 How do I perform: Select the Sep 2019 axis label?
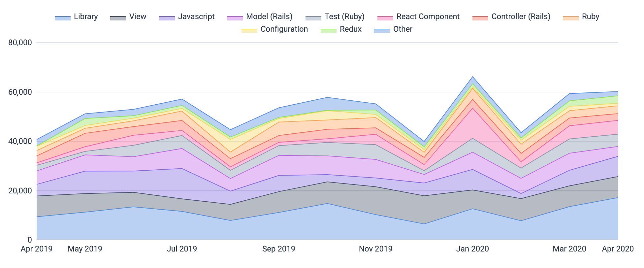[x=279, y=249]
